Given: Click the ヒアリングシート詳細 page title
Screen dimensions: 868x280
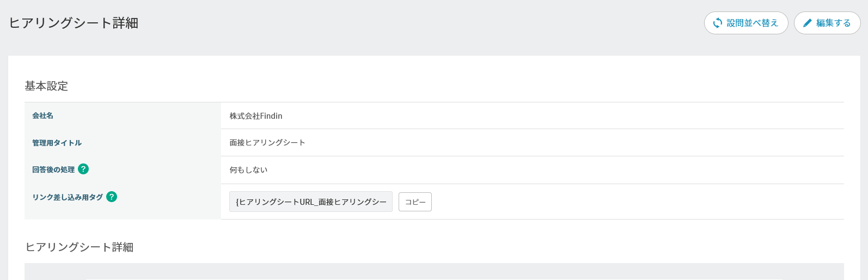Looking at the screenshot, I should tap(74, 23).
